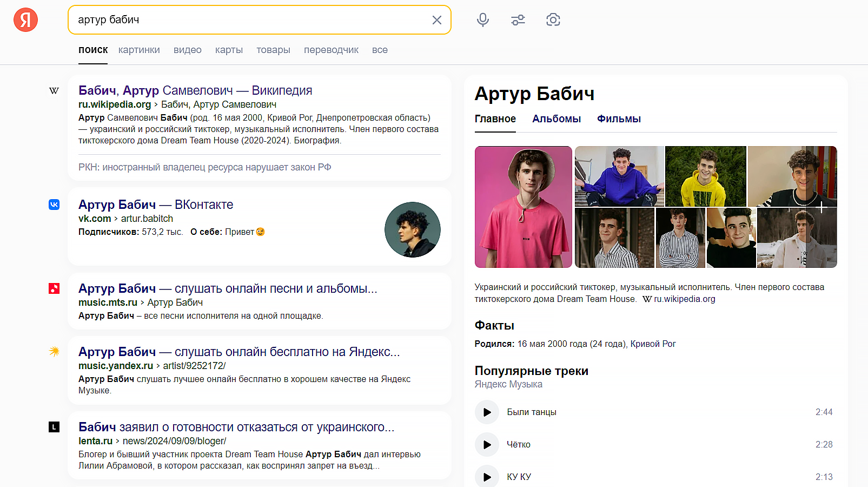Open music.mts.ru domain link
The height and width of the screenshot is (487, 868).
(x=108, y=302)
